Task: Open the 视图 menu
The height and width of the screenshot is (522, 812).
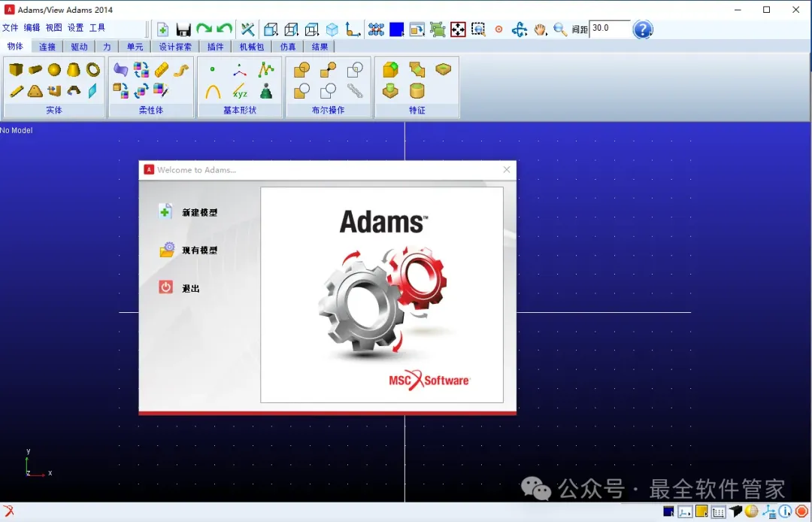Action: (53, 28)
